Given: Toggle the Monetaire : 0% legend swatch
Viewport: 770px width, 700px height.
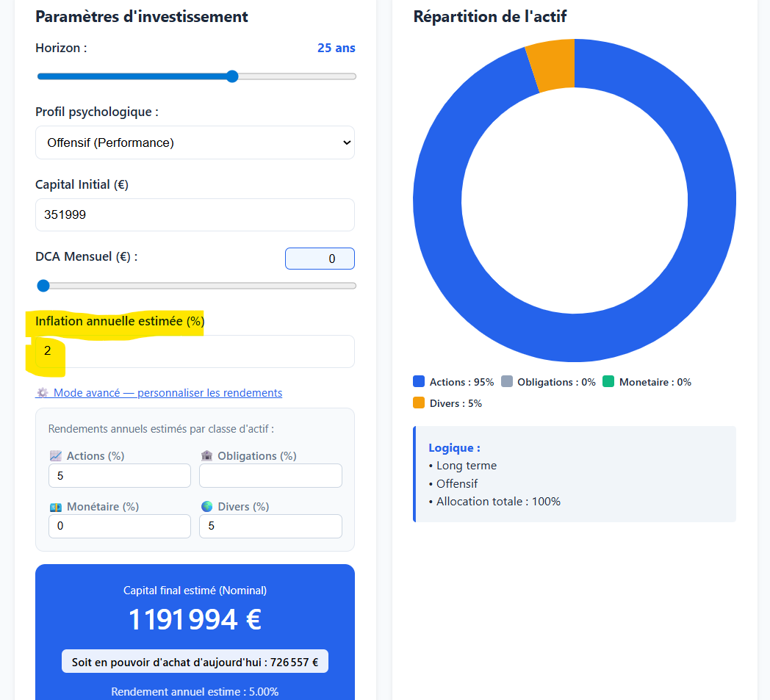Looking at the screenshot, I should coord(608,381).
